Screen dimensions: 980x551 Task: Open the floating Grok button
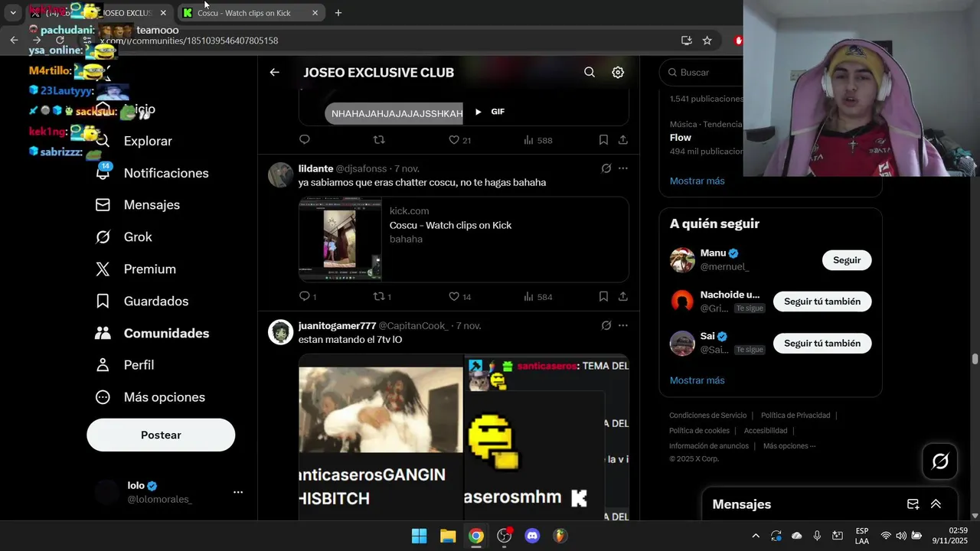click(x=940, y=461)
